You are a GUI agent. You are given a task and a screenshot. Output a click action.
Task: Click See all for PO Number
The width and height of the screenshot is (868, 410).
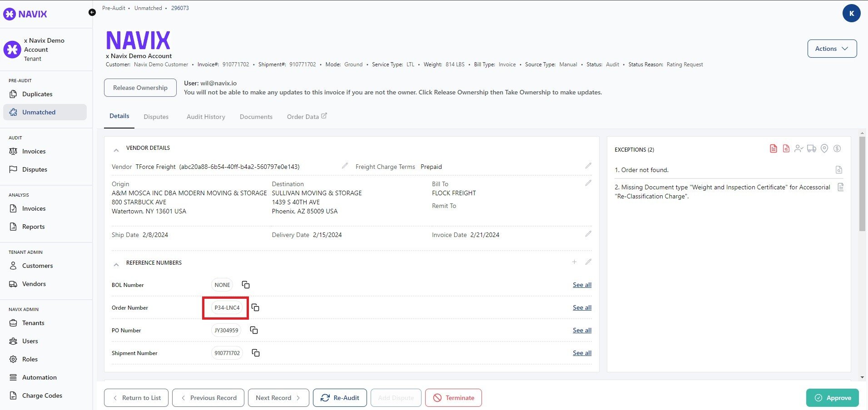coord(582,330)
